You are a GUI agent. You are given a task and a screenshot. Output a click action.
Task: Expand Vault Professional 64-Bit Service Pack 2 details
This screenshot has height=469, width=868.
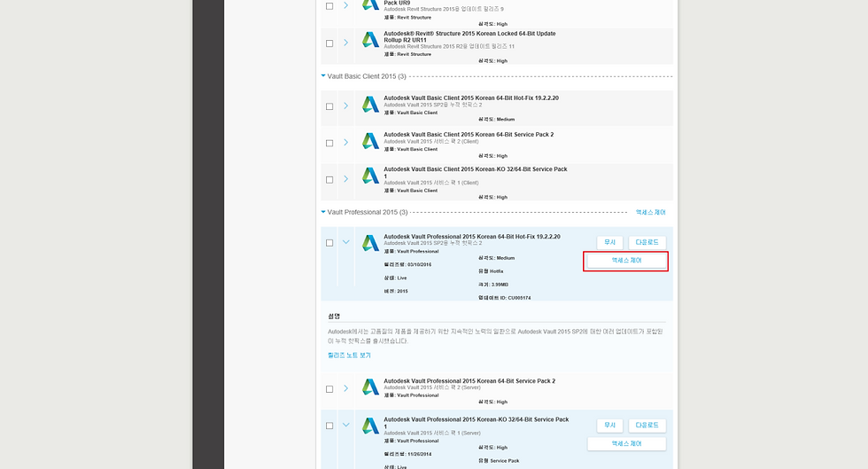[346, 388]
